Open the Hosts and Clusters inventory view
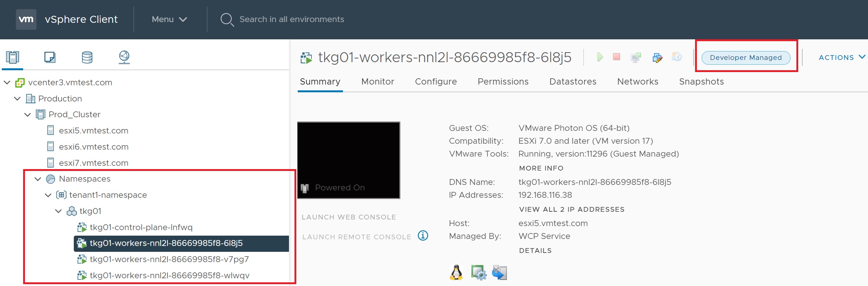The width and height of the screenshot is (868, 286). click(x=12, y=57)
